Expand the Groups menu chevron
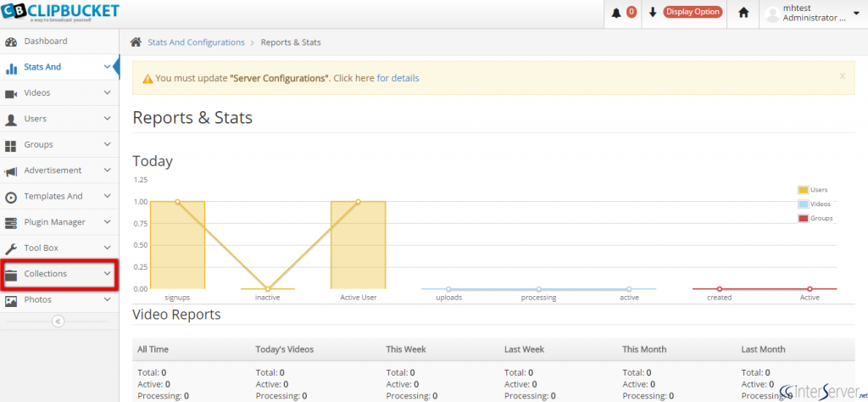The width and height of the screenshot is (868, 402). 108,144
